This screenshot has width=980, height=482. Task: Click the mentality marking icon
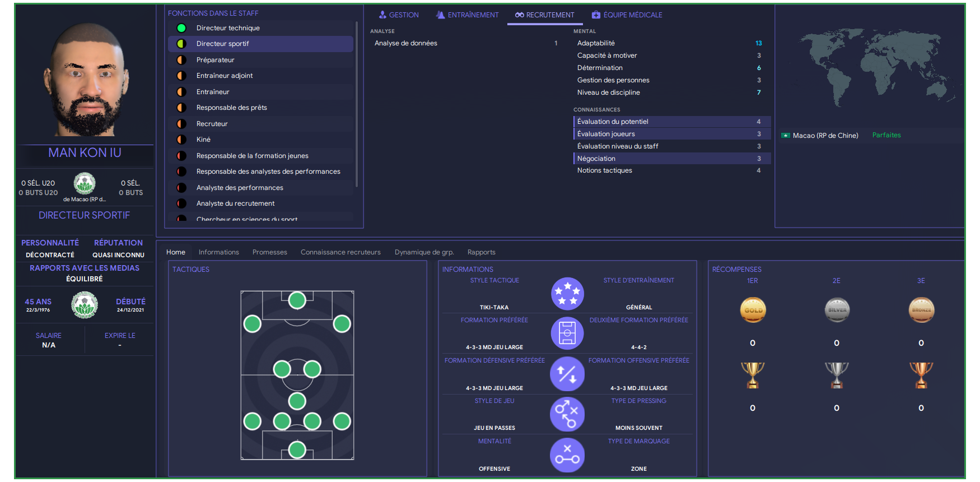[x=567, y=455]
